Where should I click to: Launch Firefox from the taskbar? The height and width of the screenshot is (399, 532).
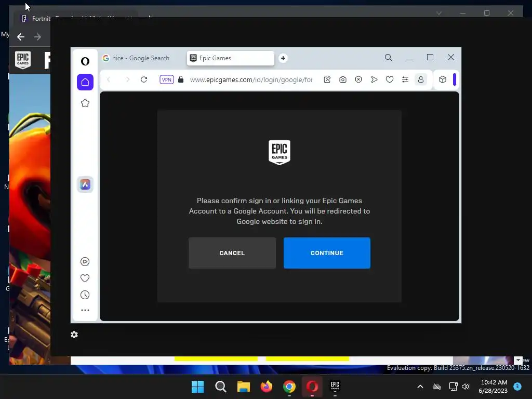click(267, 387)
